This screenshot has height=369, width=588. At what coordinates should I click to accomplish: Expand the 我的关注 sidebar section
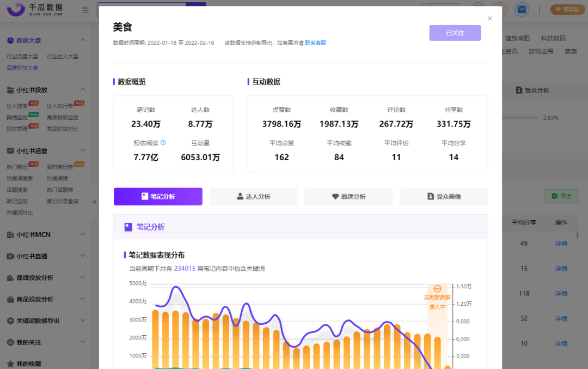83,342
